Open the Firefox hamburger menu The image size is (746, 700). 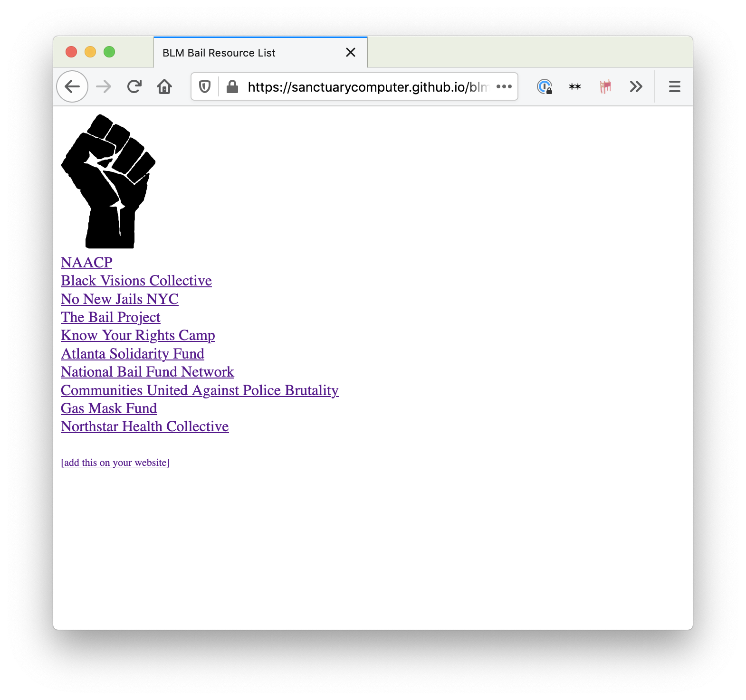coord(675,86)
